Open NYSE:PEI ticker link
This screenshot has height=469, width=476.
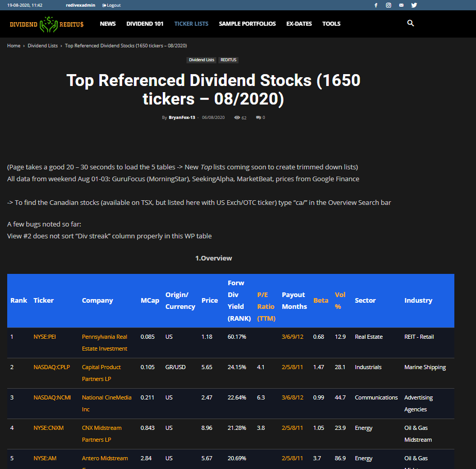point(45,337)
